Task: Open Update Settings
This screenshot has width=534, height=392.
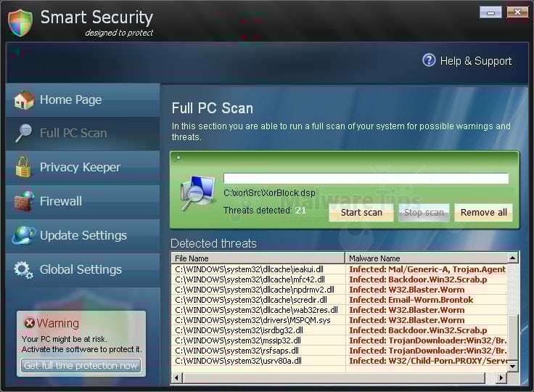Action: [83, 235]
